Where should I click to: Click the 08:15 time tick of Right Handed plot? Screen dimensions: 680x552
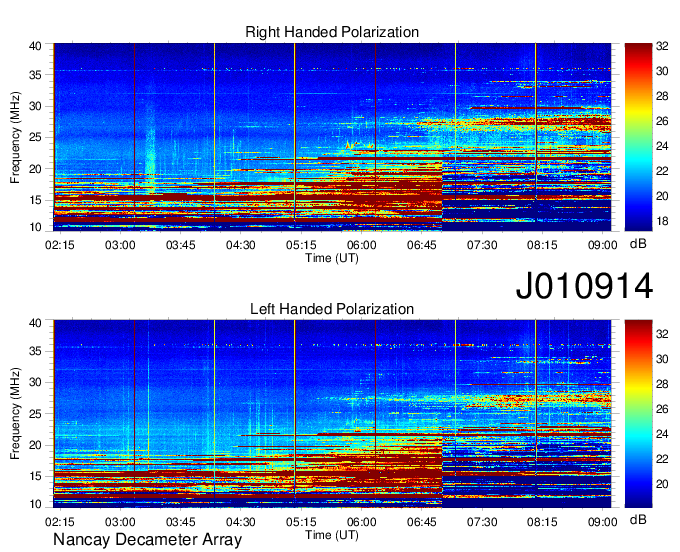tap(542, 245)
